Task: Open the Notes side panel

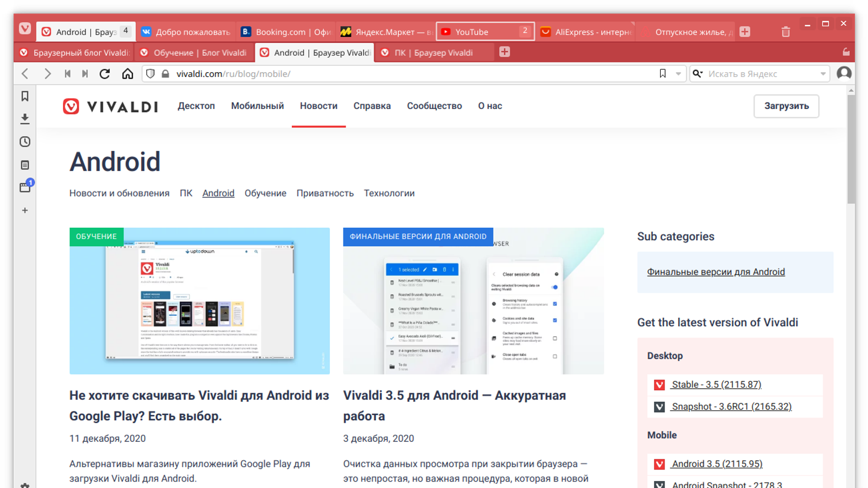Action: [x=25, y=165]
